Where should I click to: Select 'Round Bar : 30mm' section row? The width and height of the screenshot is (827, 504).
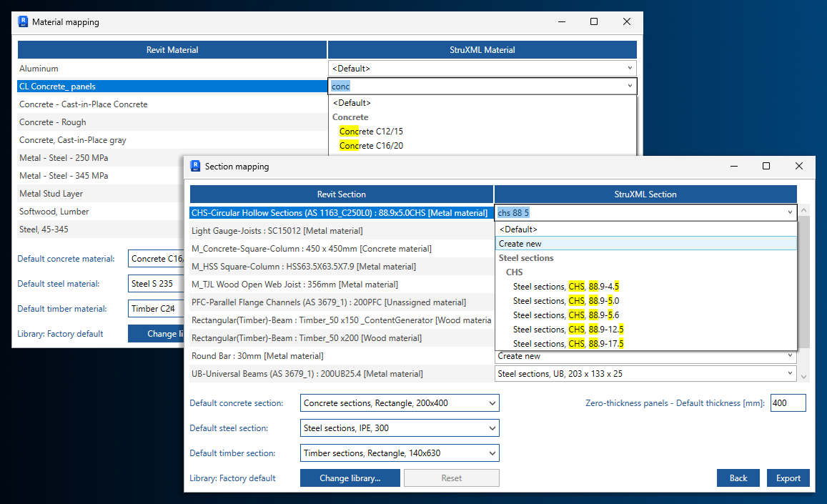(341, 356)
